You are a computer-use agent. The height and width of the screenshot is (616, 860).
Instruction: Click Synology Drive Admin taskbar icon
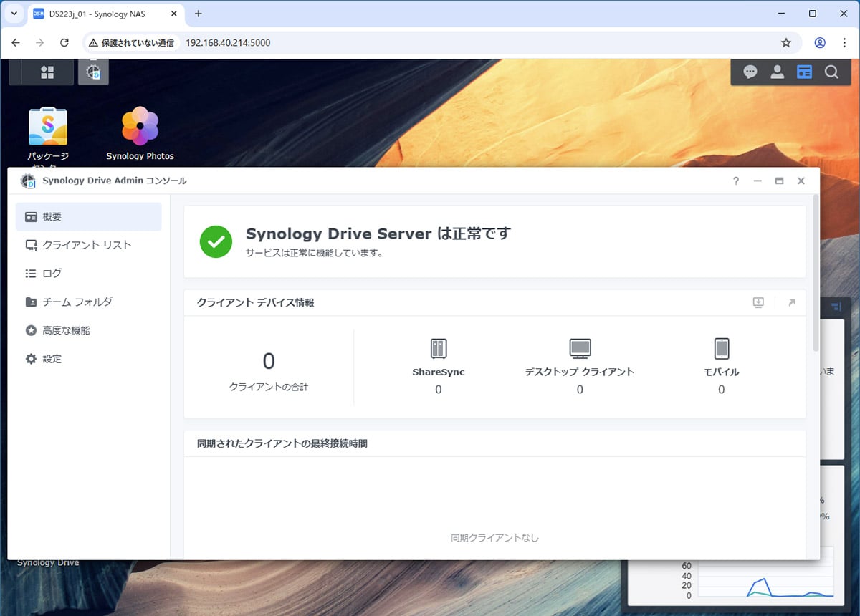click(93, 72)
